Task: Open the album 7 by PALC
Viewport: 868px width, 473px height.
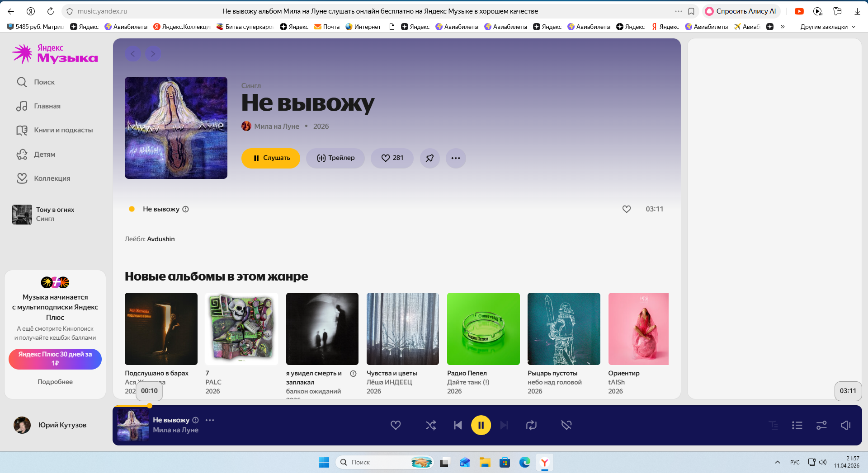Action: tap(241, 329)
